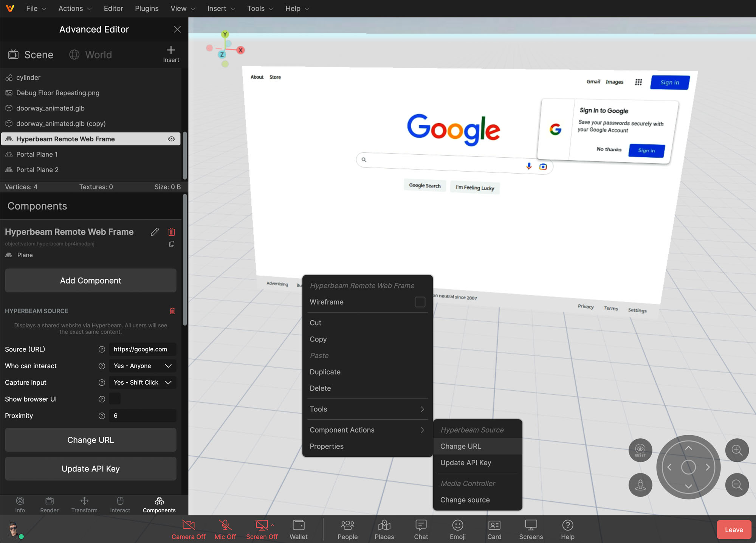Copy the object ID with copy icon
This screenshot has height=543, width=756.
tap(172, 244)
